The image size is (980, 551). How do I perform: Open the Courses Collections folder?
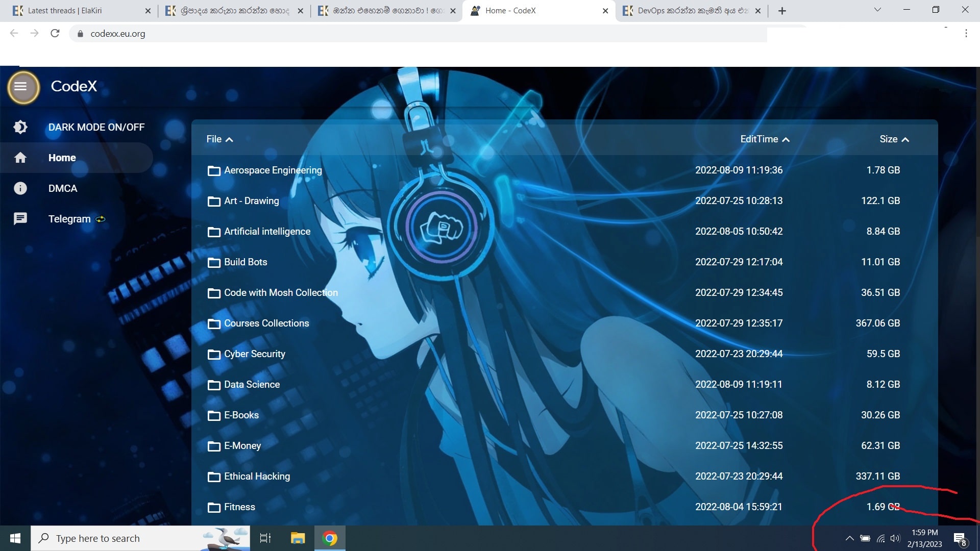point(266,323)
